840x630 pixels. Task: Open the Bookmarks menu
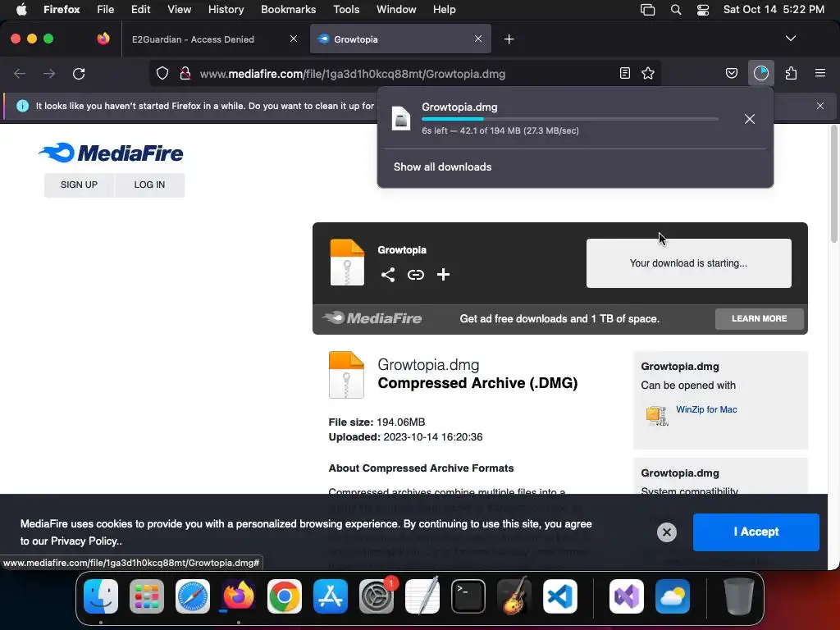pyautogui.click(x=288, y=10)
